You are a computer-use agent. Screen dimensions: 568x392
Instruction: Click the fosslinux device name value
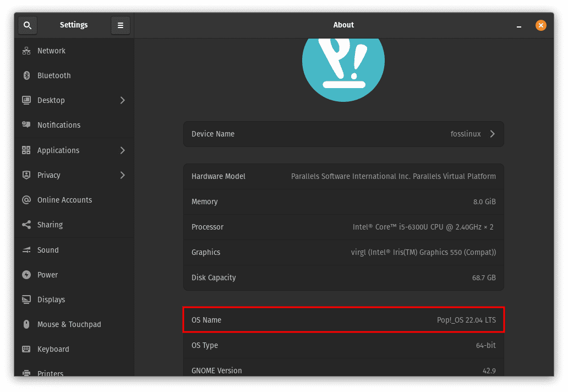466,134
